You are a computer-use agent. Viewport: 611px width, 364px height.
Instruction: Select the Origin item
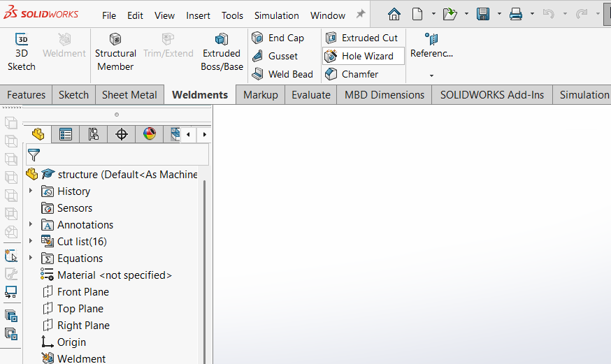64,342
